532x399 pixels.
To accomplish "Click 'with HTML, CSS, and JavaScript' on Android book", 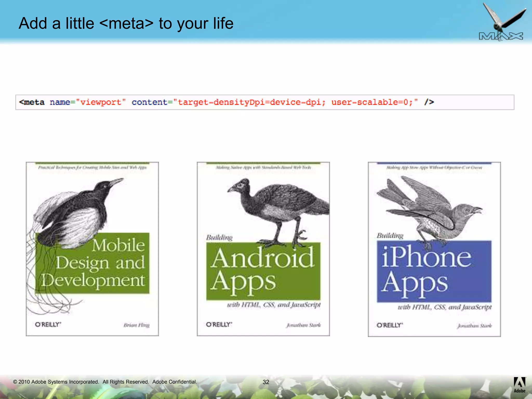I will (x=274, y=305).
